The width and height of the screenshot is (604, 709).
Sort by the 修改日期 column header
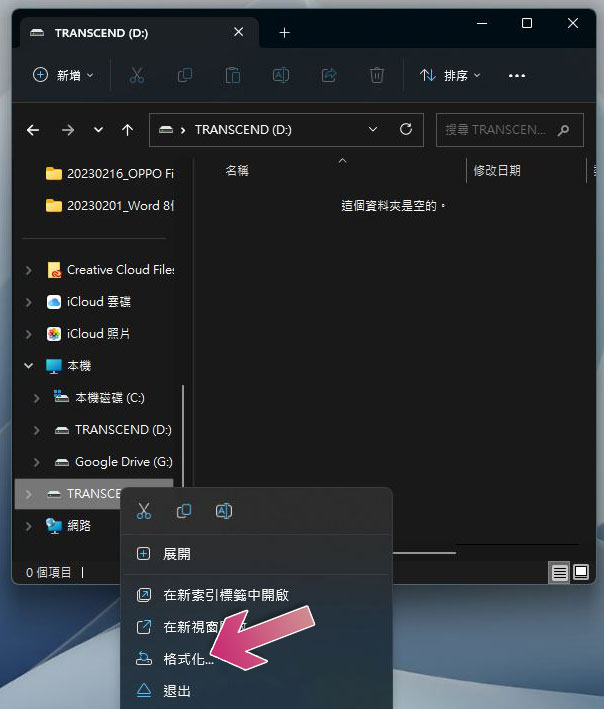pos(497,170)
